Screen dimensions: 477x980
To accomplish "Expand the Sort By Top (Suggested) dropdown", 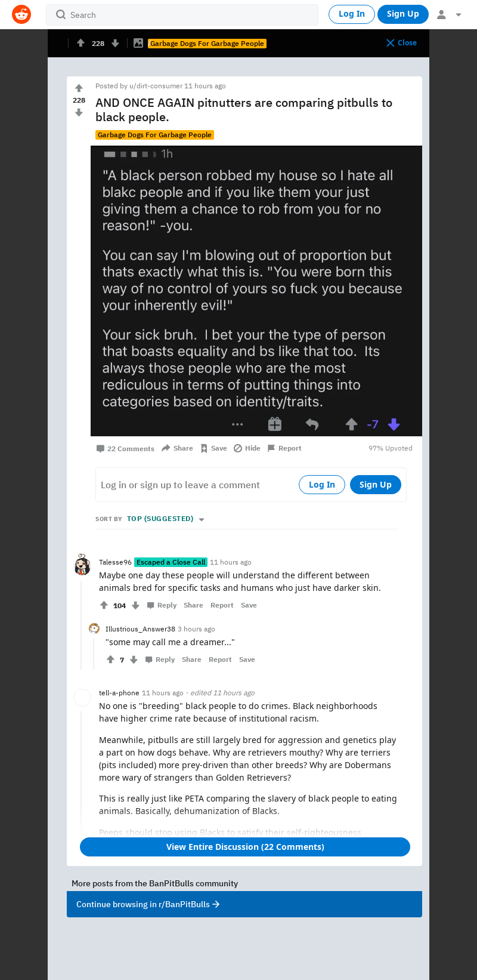I will point(165,519).
